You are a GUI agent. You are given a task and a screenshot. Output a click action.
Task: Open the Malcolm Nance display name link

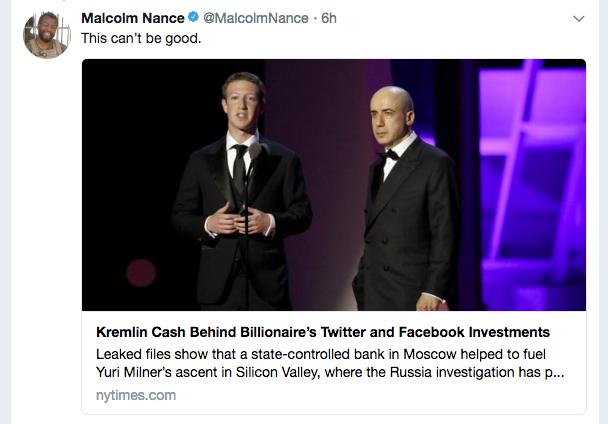pos(133,19)
